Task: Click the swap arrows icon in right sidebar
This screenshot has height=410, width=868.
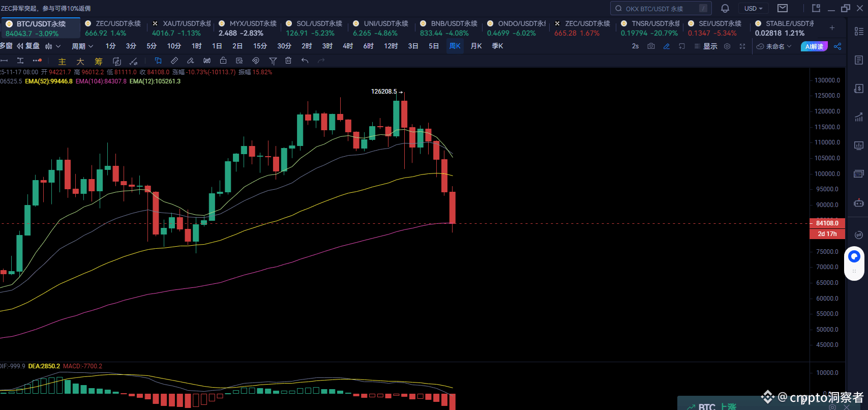Action: (859, 235)
